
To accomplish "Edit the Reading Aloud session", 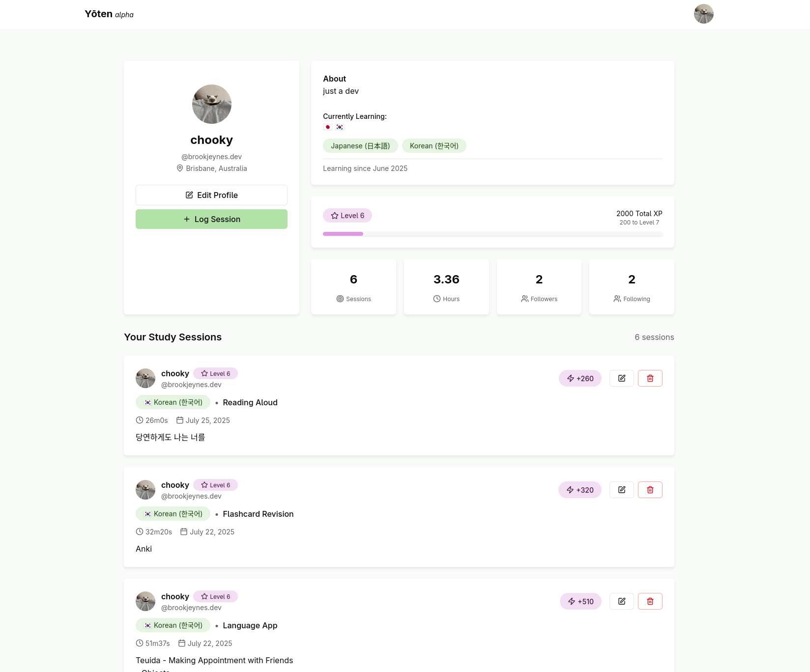I will point(622,378).
